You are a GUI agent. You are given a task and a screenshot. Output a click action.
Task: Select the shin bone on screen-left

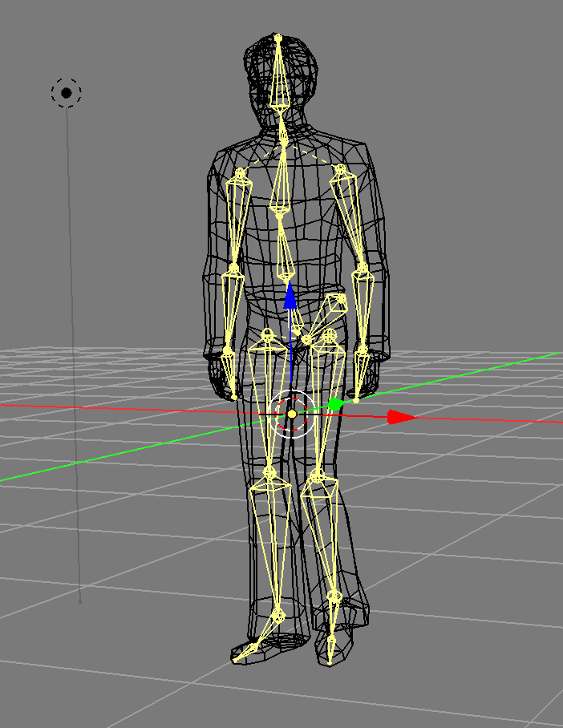271,545
